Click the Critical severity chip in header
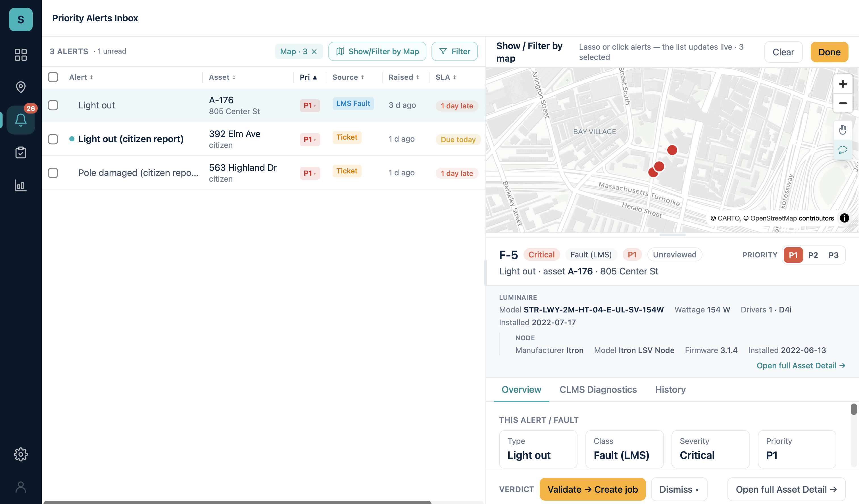Viewport: 859px width, 504px height. tap(541, 255)
